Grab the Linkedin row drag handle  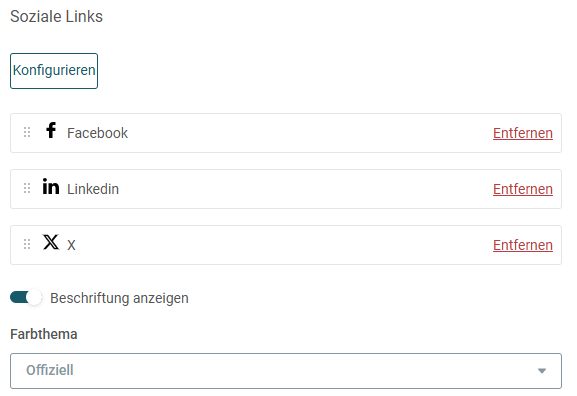(27, 188)
